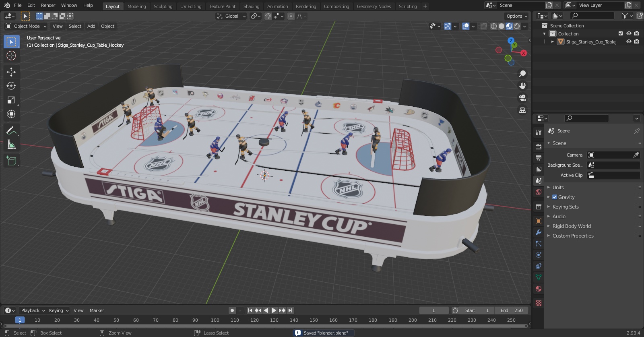Play the animation forward
The height and width of the screenshot is (337, 644).
click(274, 310)
